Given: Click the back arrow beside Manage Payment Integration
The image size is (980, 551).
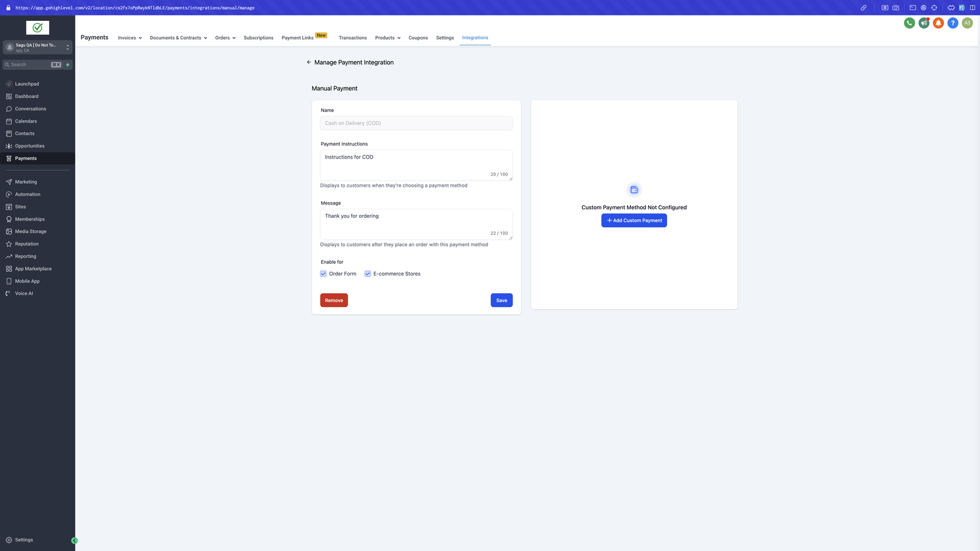Looking at the screenshot, I should (309, 62).
